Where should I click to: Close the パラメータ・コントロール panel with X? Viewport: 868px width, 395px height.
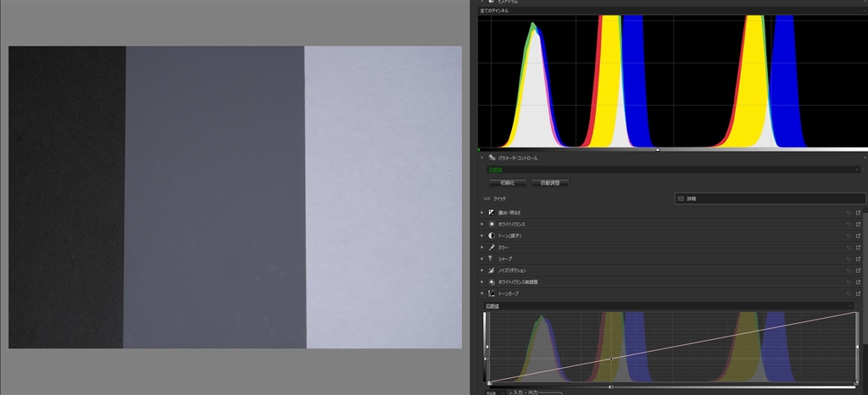865,158
